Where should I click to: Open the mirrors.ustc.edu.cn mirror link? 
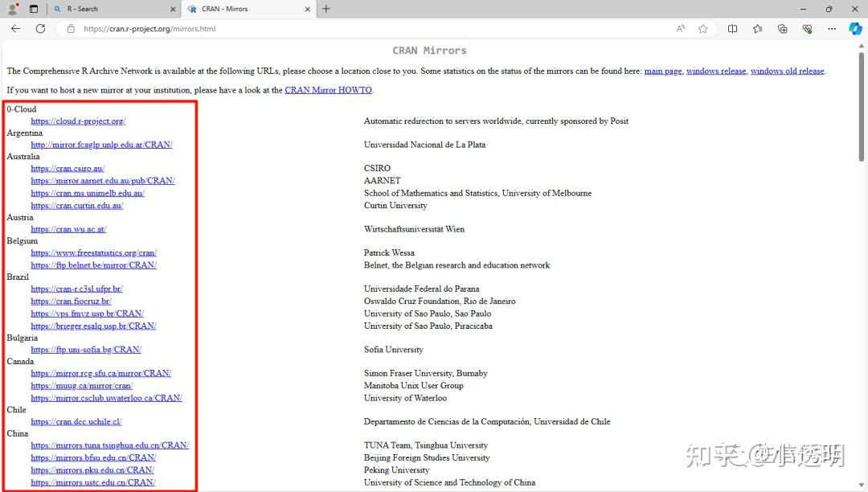pyautogui.click(x=93, y=482)
